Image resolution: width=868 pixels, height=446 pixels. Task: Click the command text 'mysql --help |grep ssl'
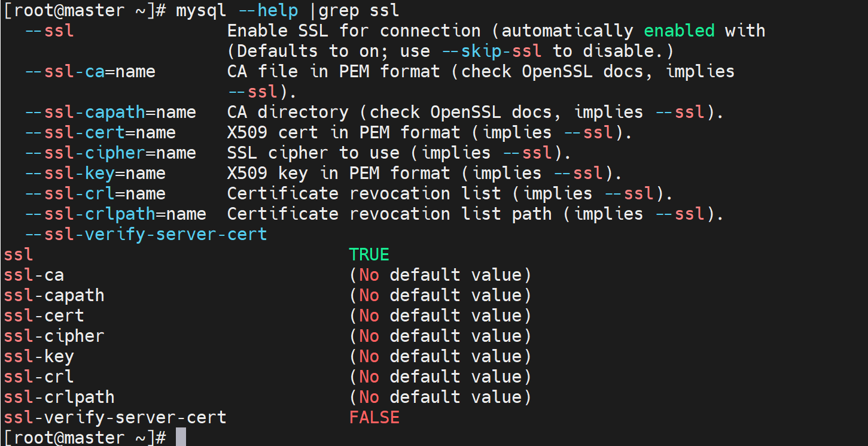pyautogui.click(x=288, y=11)
